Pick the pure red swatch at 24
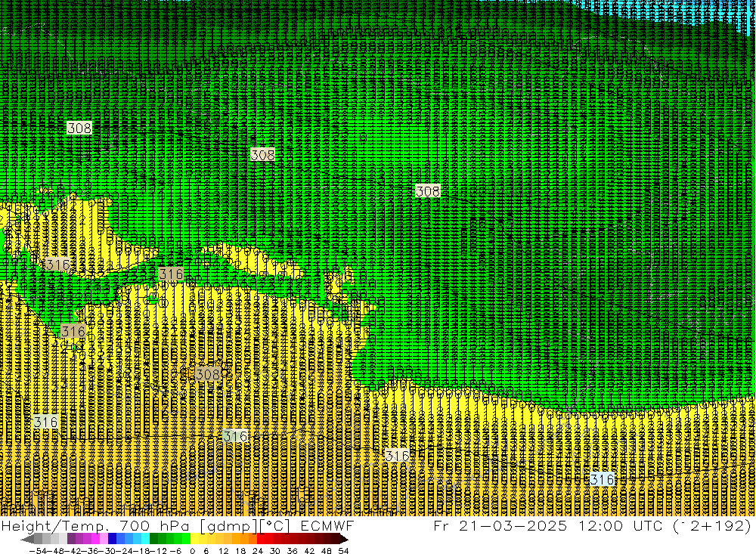This screenshot has height=554, width=756. pos(261,539)
